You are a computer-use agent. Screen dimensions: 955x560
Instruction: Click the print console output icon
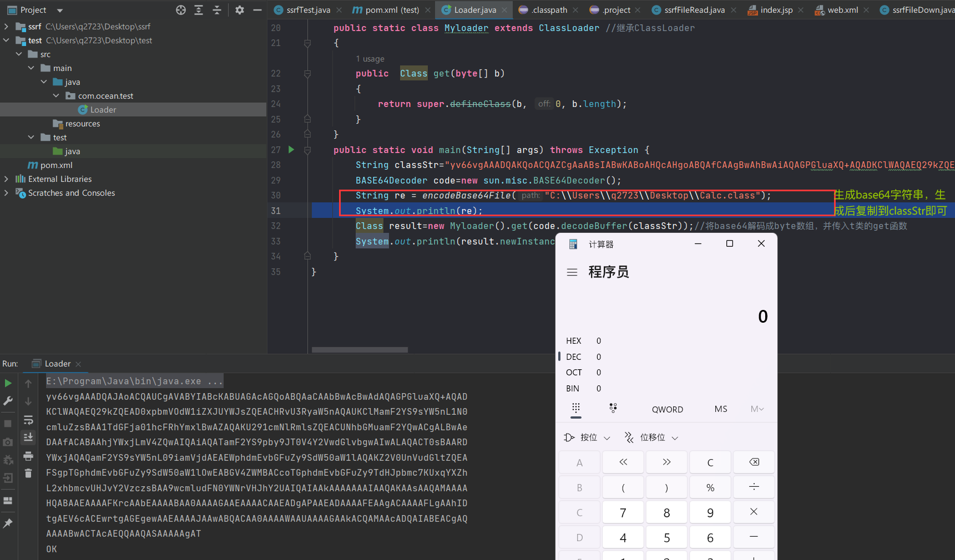(28, 456)
